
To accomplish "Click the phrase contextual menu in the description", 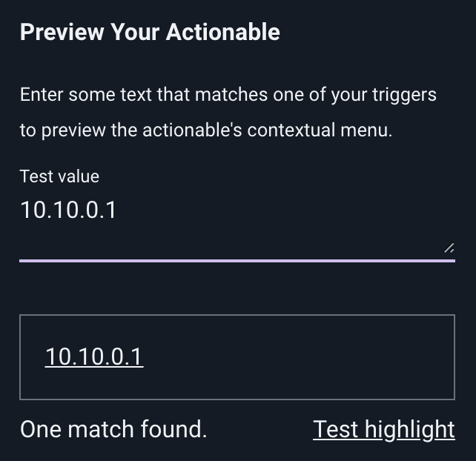I will [320, 130].
